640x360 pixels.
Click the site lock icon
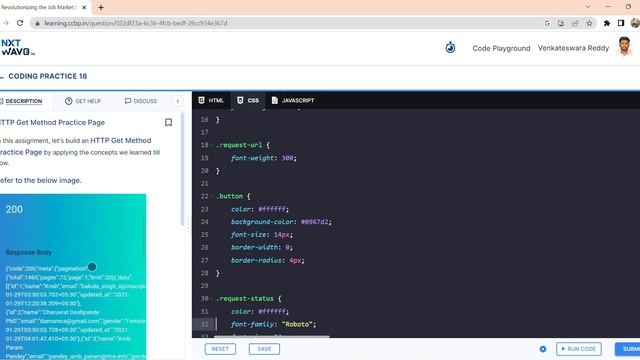(x=38, y=23)
